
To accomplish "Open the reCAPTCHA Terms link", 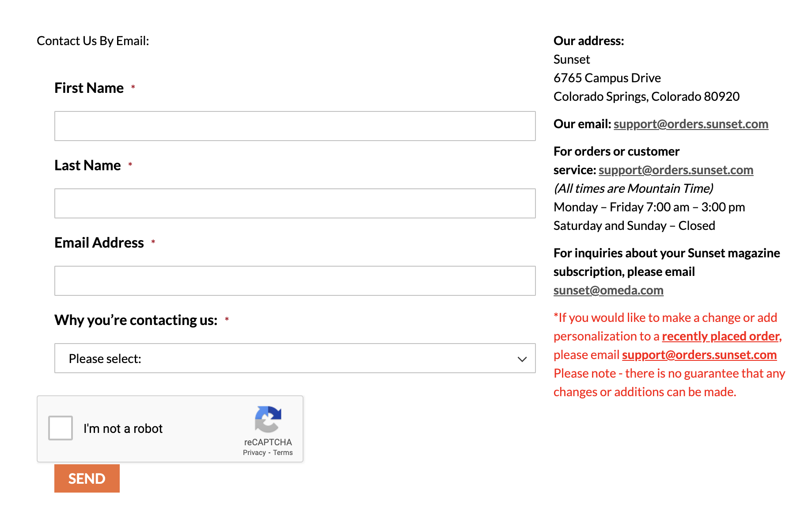I will click(283, 452).
